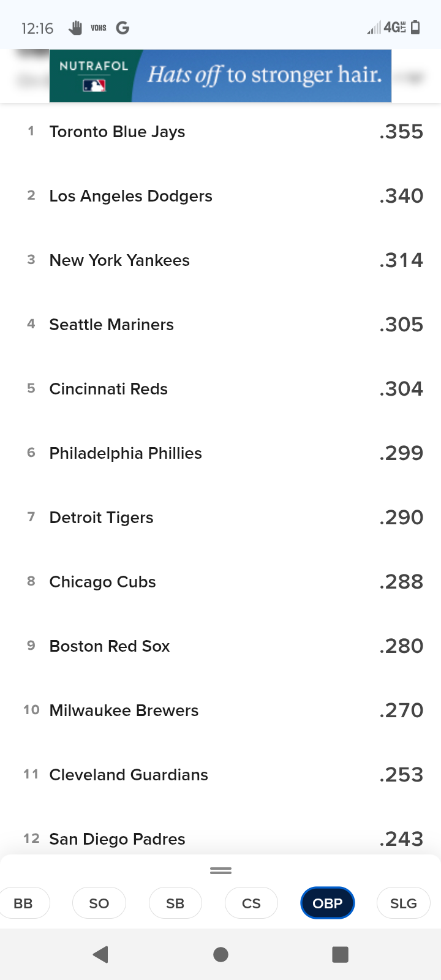Tap the battery icon in the status bar
This screenshot has width=441, height=980.
tap(415, 28)
